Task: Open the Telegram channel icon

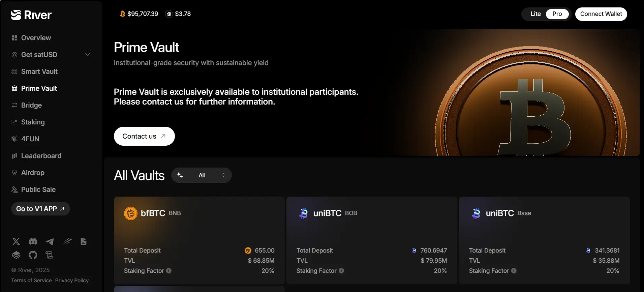Action: (50, 241)
